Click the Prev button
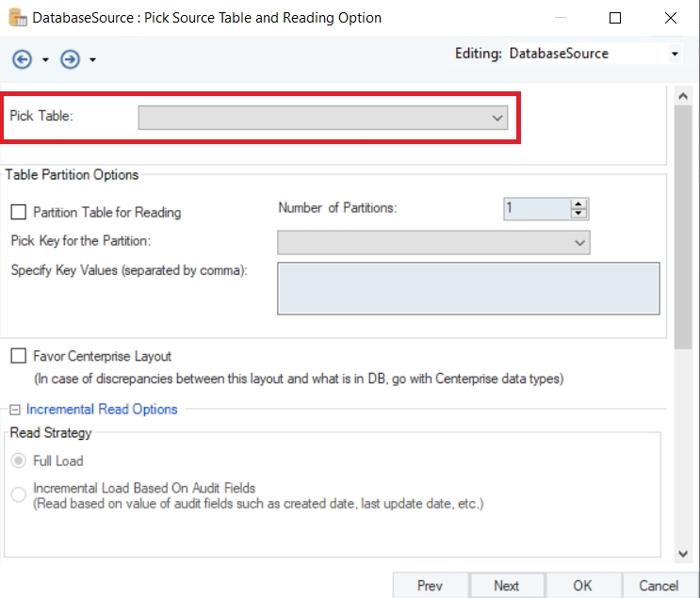700x598 pixels. (430, 585)
